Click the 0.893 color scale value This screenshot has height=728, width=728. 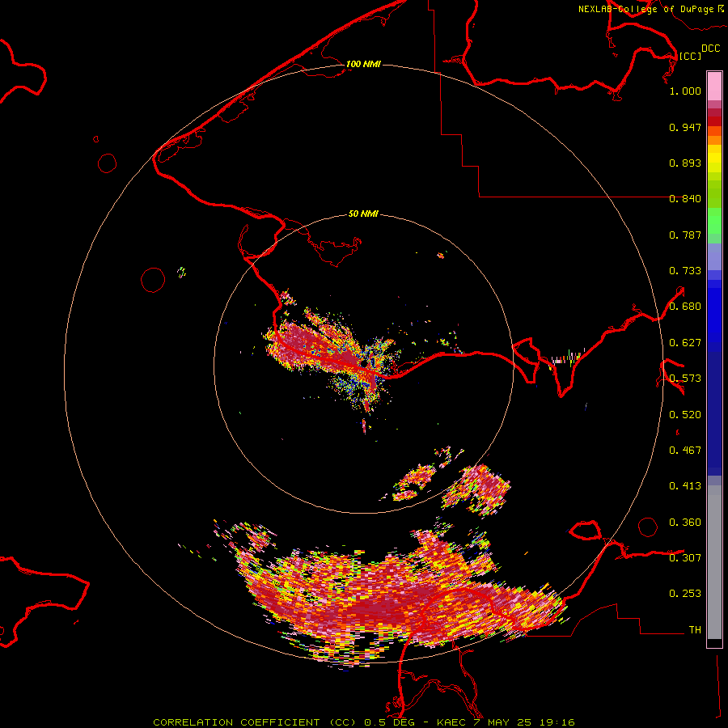tap(685, 163)
